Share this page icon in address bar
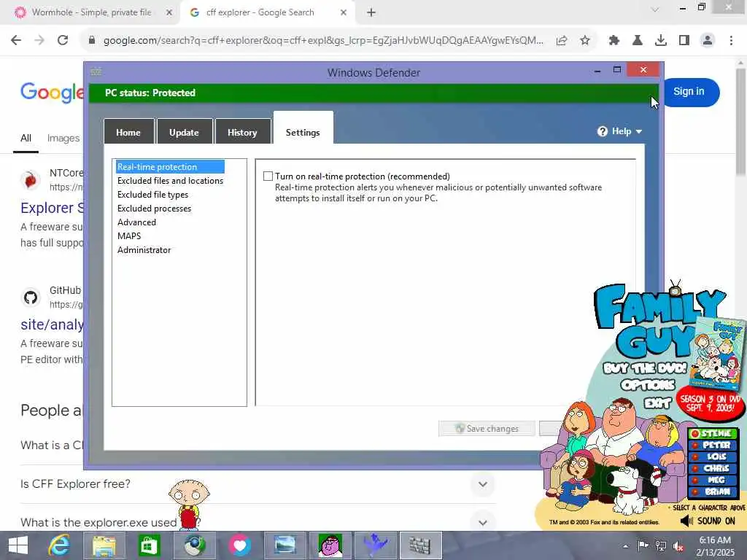The width and height of the screenshot is (747, 560). [x=562, y=41]
